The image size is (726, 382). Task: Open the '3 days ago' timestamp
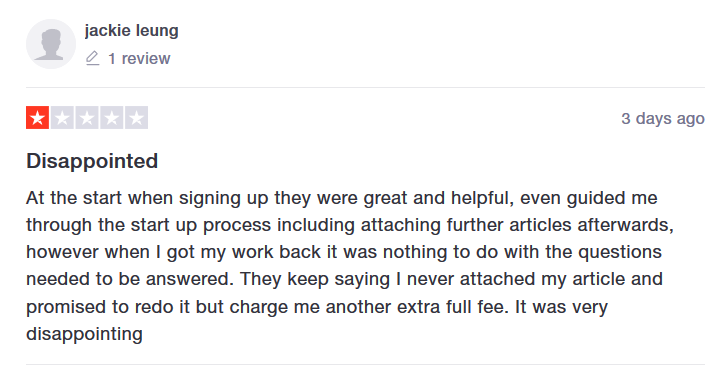[x=663, y=119]
